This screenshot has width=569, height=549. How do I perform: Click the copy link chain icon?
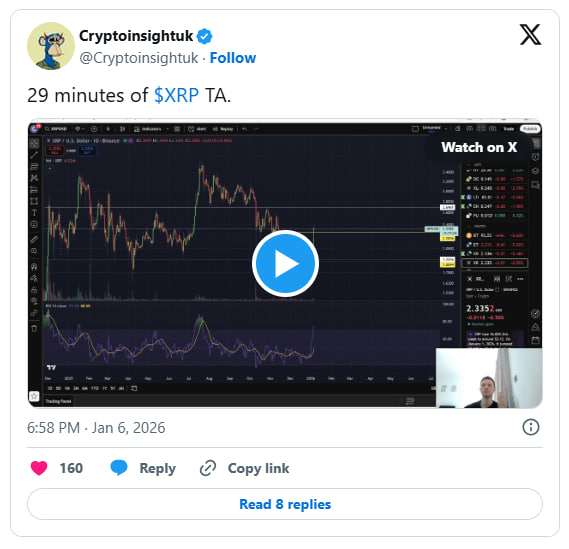click(x=208, y=468)
